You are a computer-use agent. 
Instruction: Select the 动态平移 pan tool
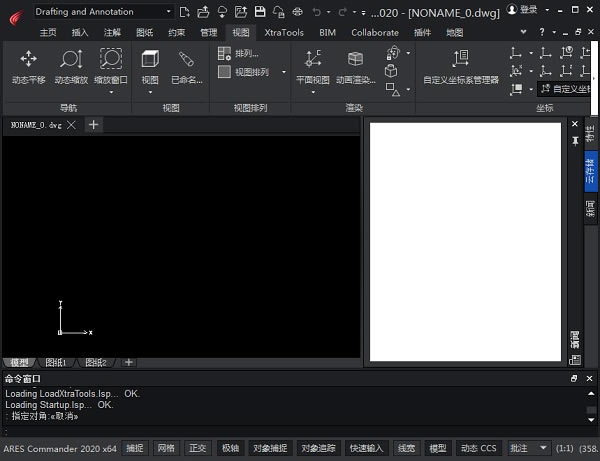pos(28,66)
